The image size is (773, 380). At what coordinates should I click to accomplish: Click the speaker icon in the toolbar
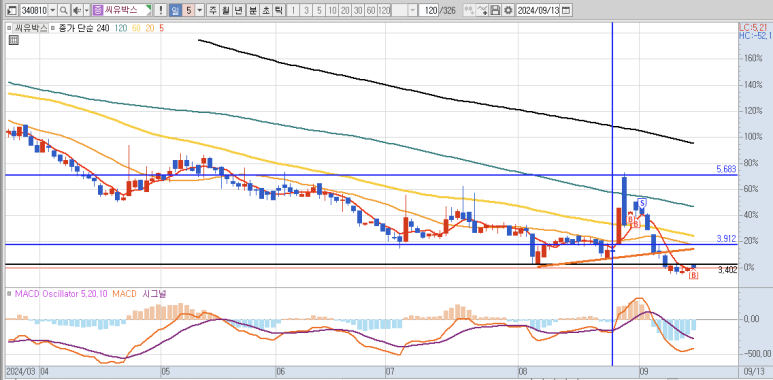pos(77,10)
